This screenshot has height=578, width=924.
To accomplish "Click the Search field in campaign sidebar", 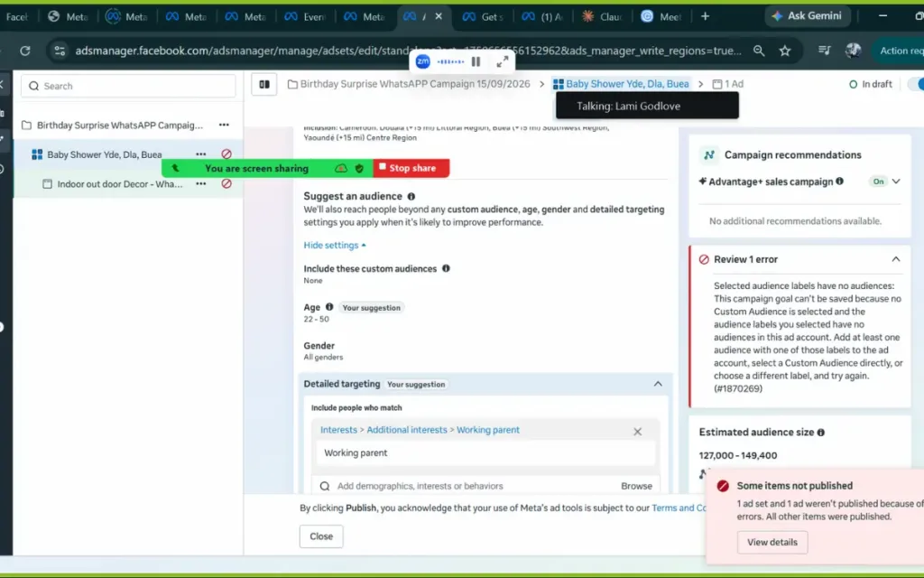I will click(x=128, y=86).
